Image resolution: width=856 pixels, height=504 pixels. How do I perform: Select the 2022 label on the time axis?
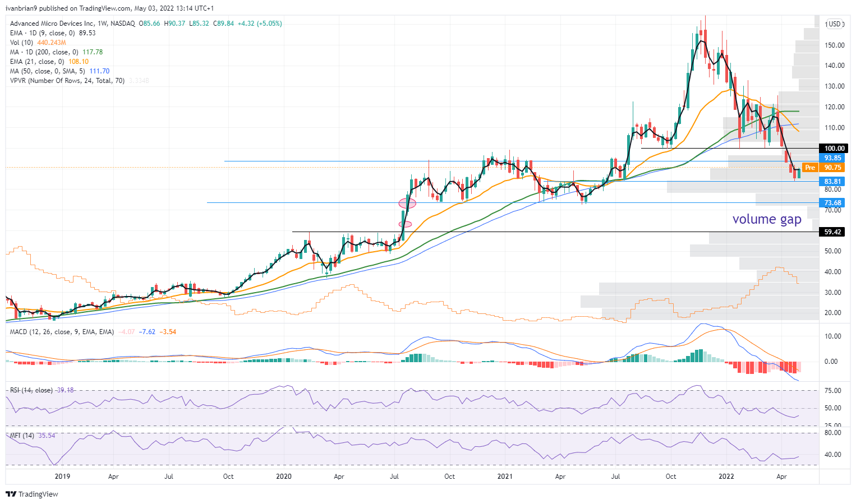pyautogui.click(x=726, y=477)
